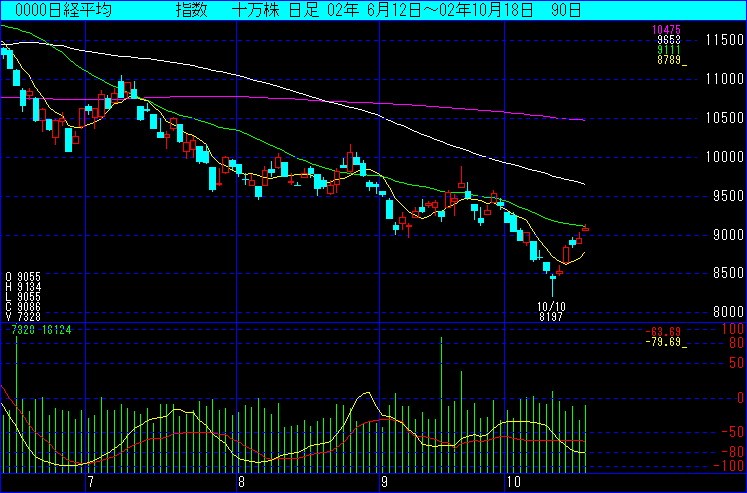
Task: Click the 8000 price axis label
Action: pos(728,312)
